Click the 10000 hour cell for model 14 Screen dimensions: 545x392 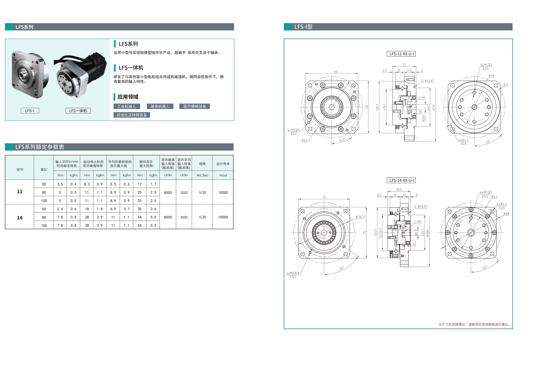click(x=223, y=217)
